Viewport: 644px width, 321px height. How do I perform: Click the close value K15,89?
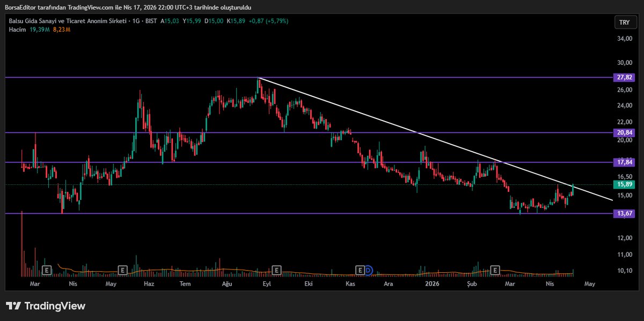(x=236, y=21)
